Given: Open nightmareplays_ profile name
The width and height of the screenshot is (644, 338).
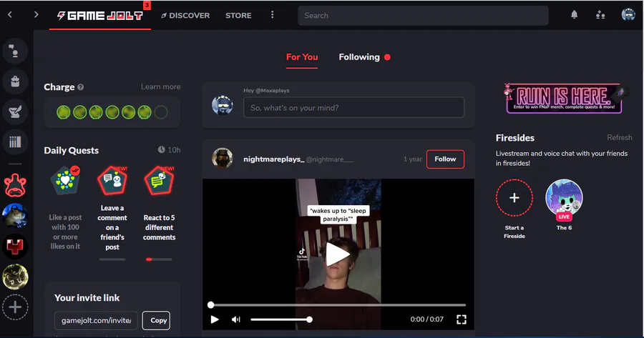Looking at the screenshot, I should 273,159.
